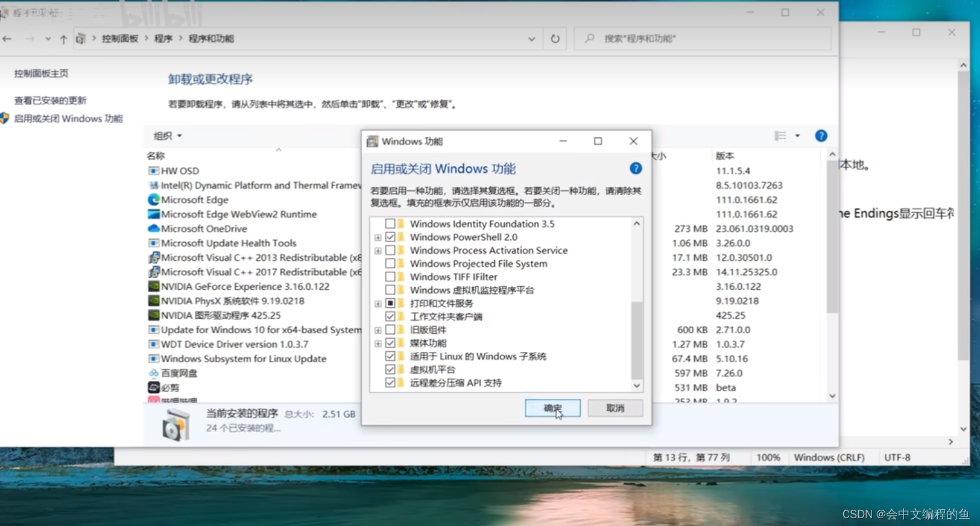The width and height of the screenshot is (980, 526).
Task: Open 查看已安装的更新 link
Action: click(50, 101)
